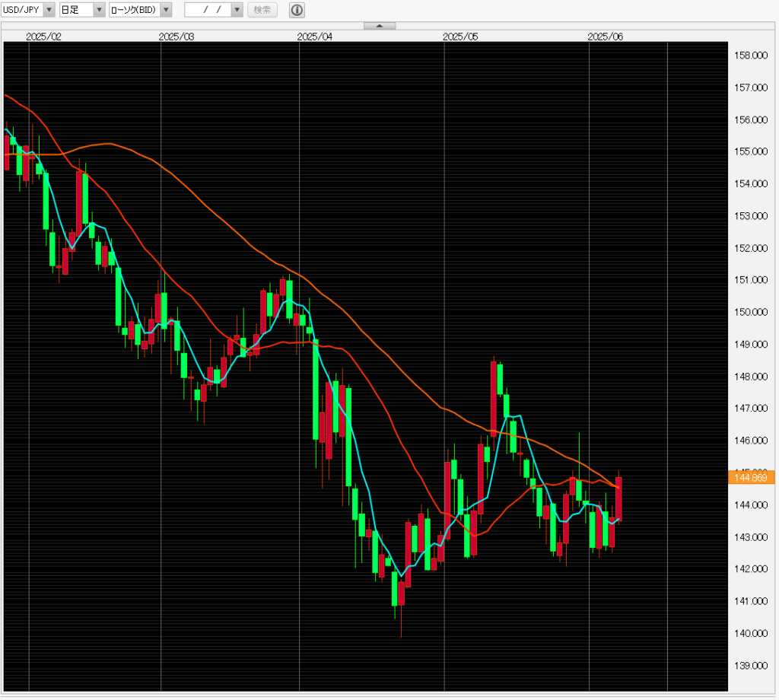The height and width of the screenshot is (700, 779).
Task: Click the 150.000 price axis label
Action: [x=749, y=312]
